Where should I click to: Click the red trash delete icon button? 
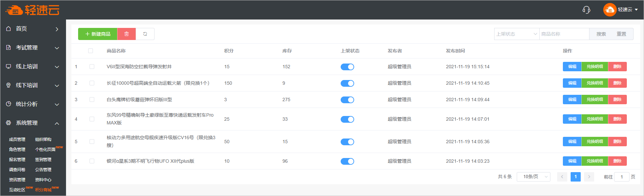pos(127,34)
